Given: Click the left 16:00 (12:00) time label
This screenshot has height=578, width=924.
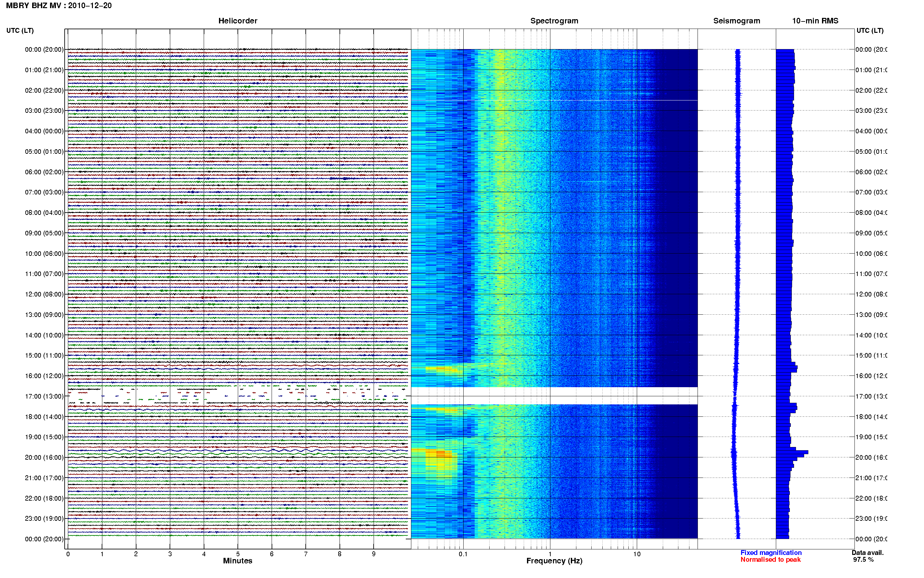Looking at the screenshot, I should pos(44,376).
